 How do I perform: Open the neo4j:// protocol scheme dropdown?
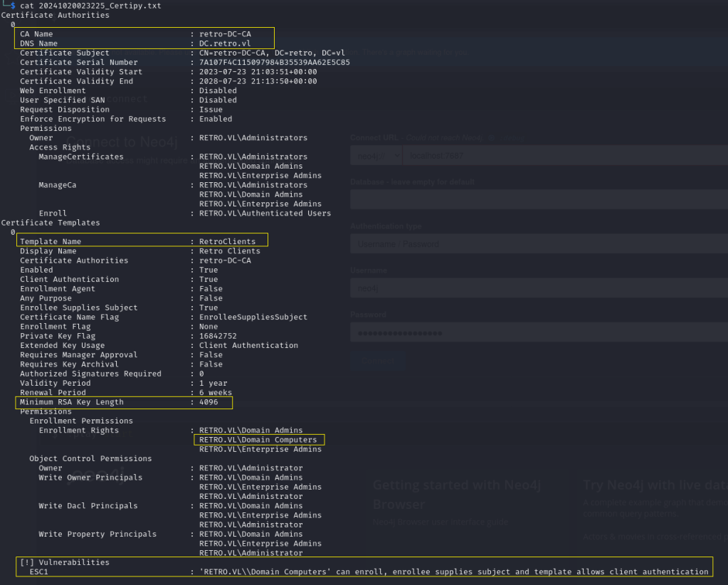point(375,155)
